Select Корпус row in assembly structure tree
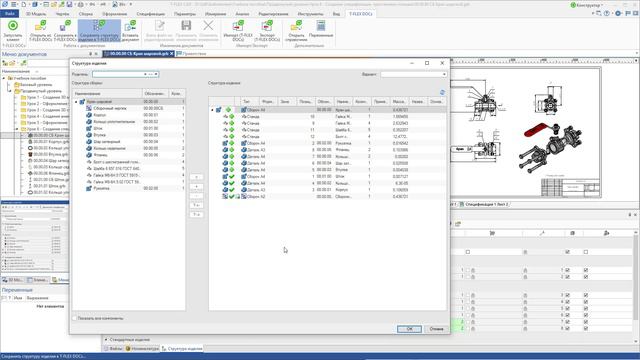 [129, 115]
